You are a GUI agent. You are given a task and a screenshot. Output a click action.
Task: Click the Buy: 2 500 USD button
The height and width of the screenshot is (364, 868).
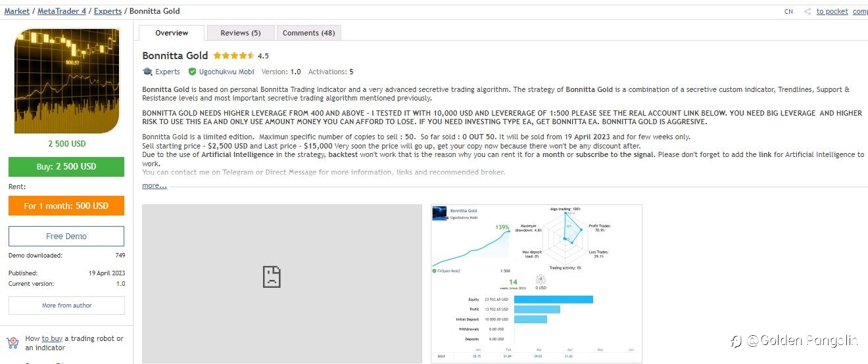click(x=66, y=167)
